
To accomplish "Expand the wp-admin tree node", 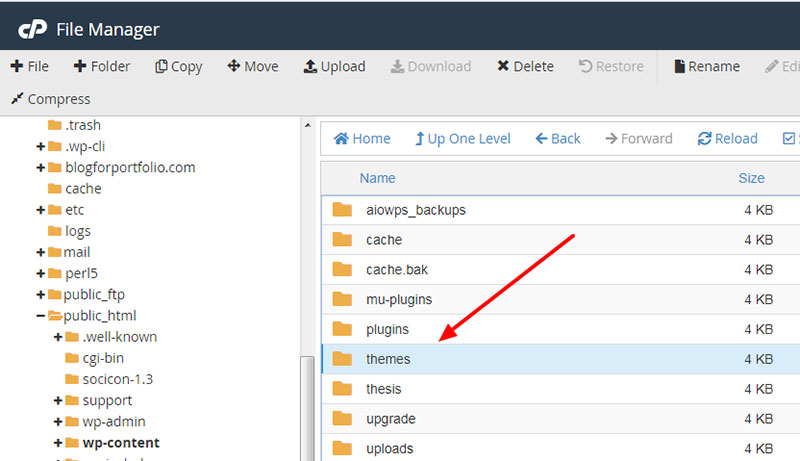I will point(58,422).
